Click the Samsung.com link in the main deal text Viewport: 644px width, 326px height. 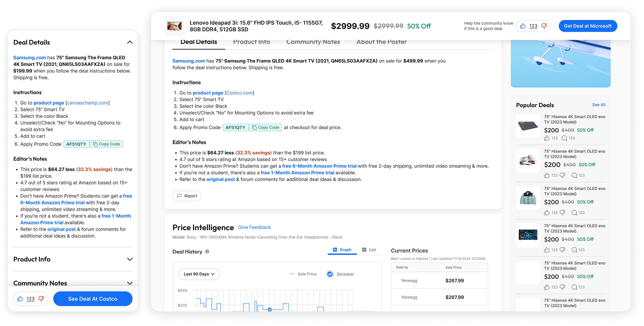coord(188,61)
